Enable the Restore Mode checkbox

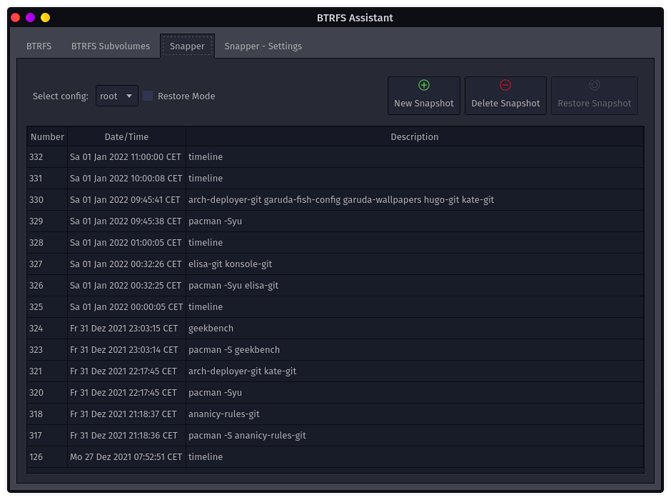click(x=148, y=96)
